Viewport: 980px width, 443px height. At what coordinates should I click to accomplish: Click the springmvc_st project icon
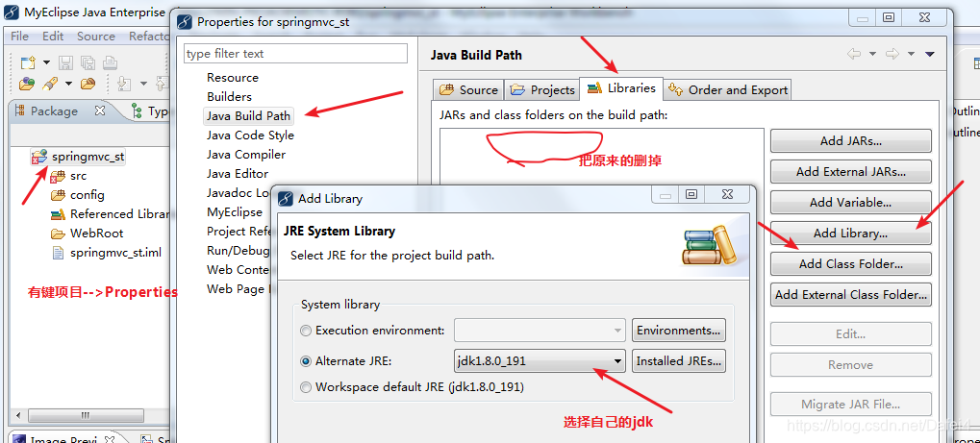(x=38, y=157)
